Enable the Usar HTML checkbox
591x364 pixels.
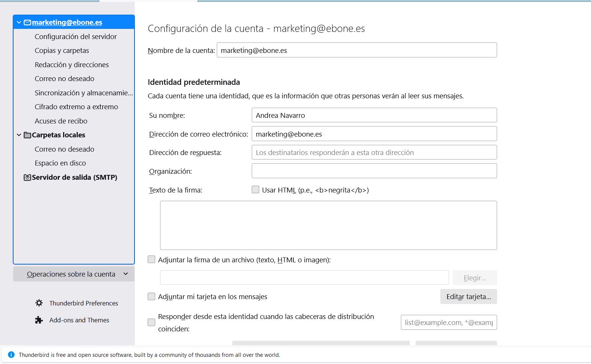tap(255, 190)
